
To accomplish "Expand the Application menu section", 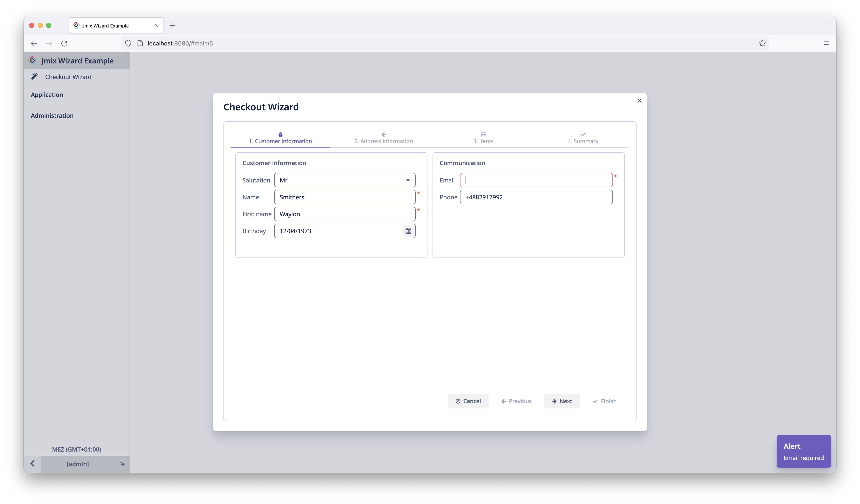I will coord(47,95).
